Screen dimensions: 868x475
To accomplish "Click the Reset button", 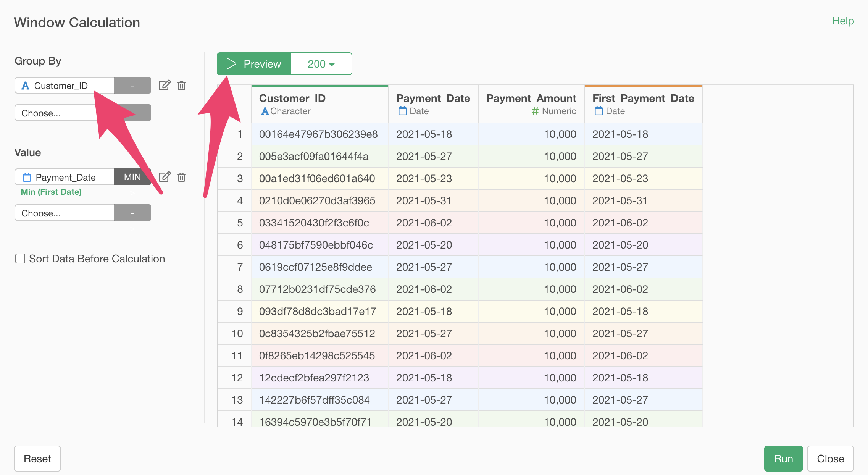I will tap(37, 458).
